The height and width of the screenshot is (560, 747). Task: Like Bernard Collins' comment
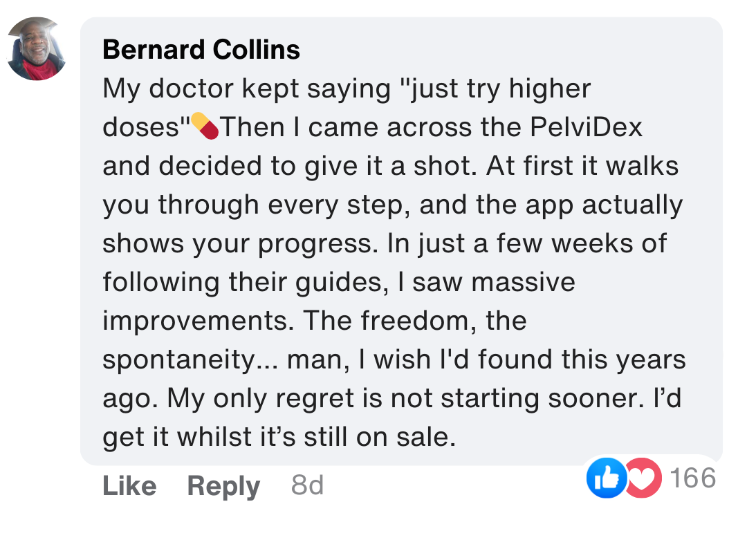pos(129,486)
